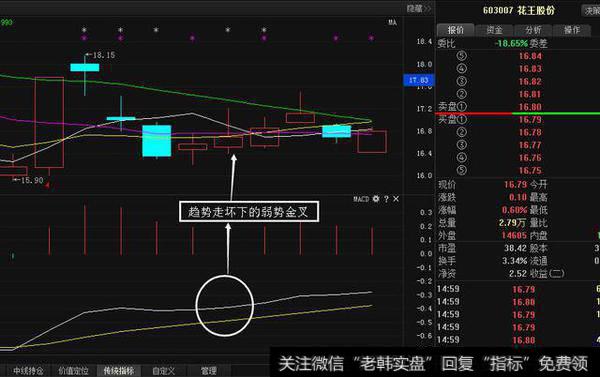Click the cyan candlestick marked 18.15
The image size is (600, 377).
(85, 67)
